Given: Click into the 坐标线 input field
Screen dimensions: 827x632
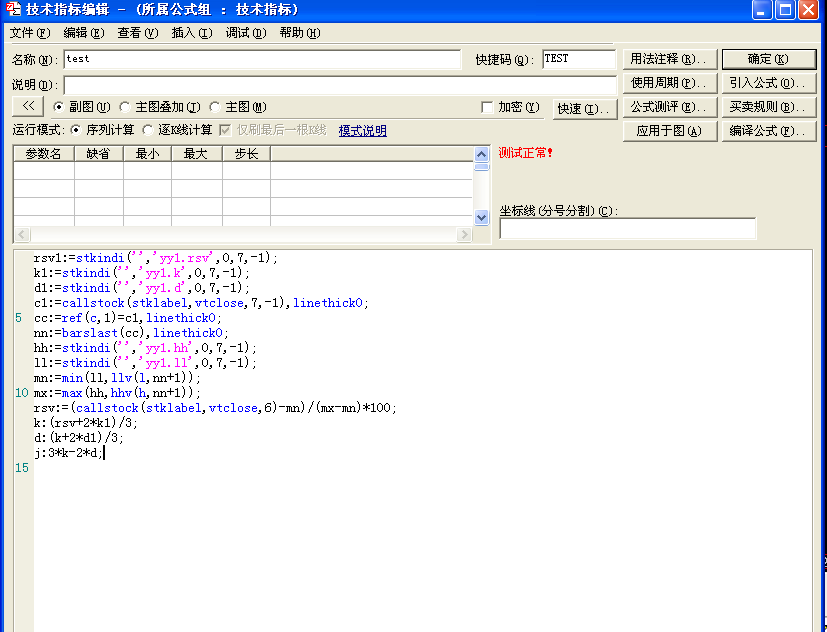Looking at the screenshot, I should [627, 229].
